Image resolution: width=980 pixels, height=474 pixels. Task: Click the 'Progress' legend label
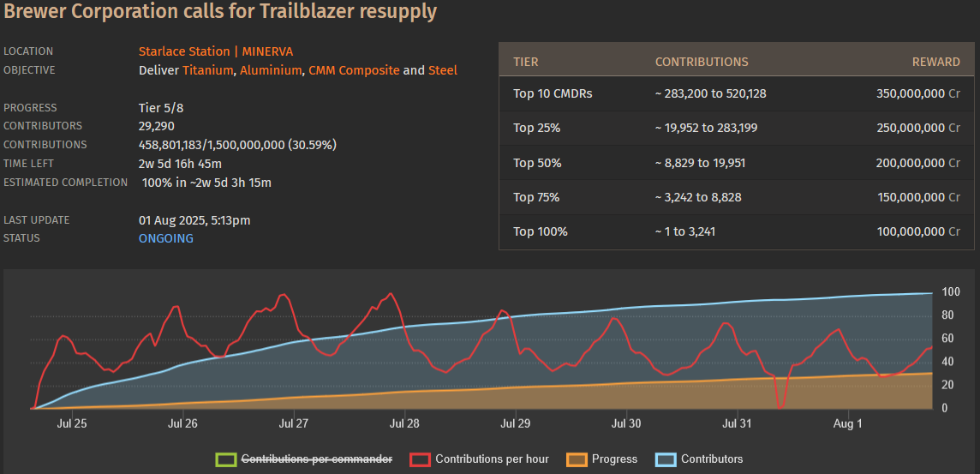(614, 459)
